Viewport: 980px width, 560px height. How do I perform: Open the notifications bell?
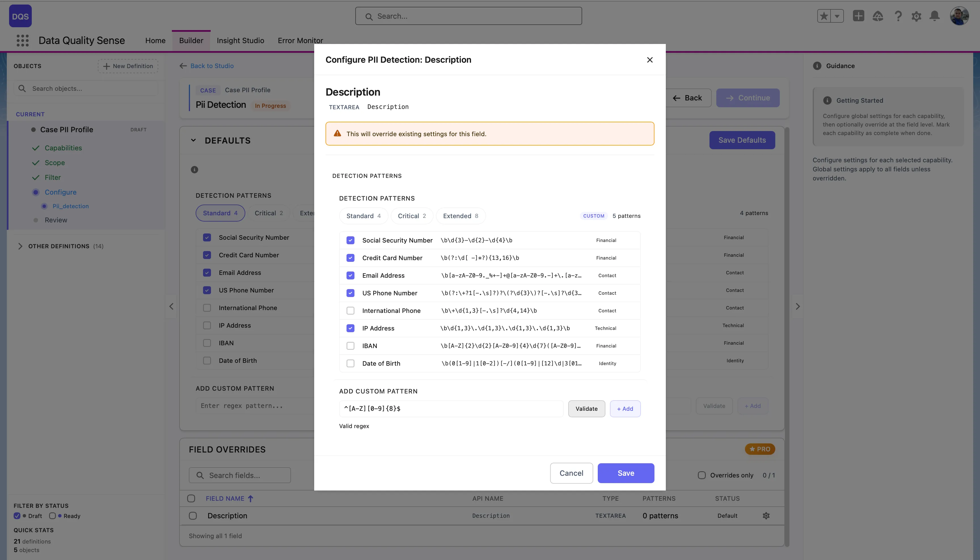coord(934,16)
